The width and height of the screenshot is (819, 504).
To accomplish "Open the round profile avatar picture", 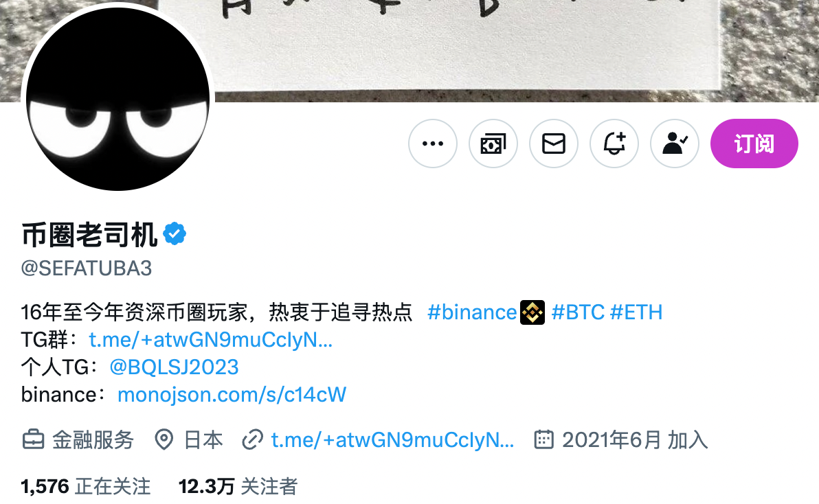I will [118, 98].
